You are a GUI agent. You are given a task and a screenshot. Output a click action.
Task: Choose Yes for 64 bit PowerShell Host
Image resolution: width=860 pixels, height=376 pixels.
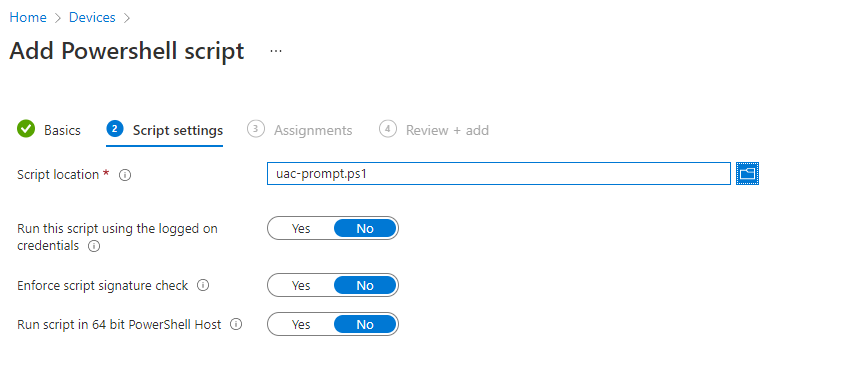(x=301, y=324)
